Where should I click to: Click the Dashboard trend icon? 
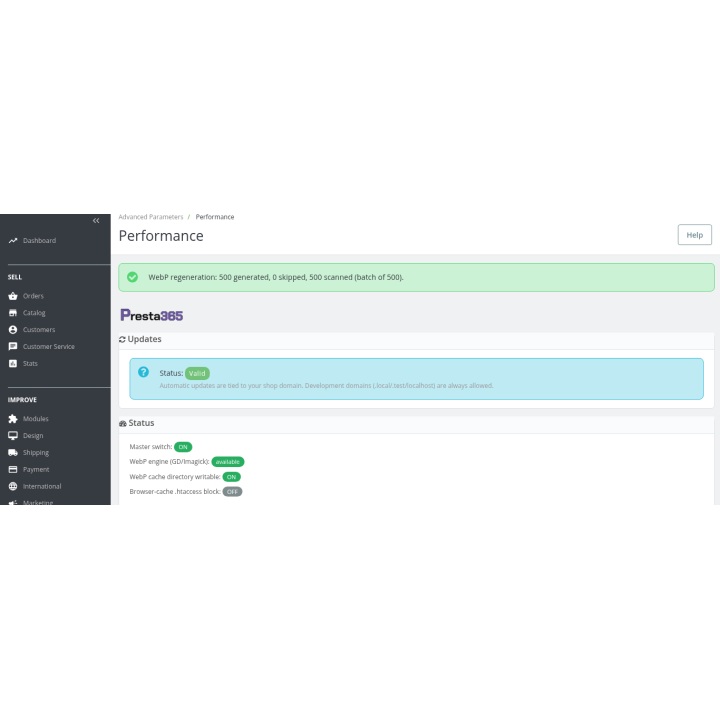[13, 241]
